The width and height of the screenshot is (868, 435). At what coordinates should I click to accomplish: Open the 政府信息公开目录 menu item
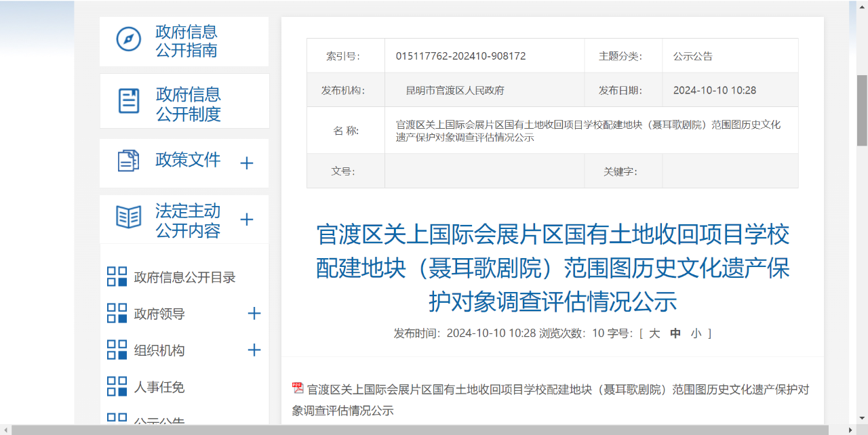(x=184, y=277)
